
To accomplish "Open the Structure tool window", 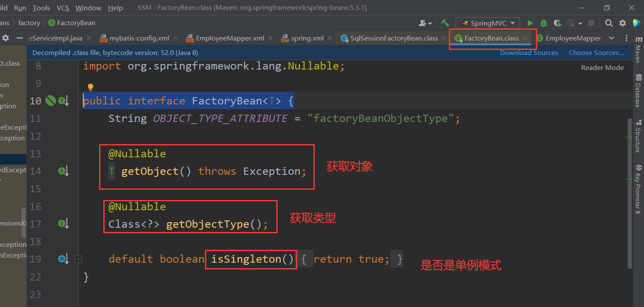I will pos(638,136).
